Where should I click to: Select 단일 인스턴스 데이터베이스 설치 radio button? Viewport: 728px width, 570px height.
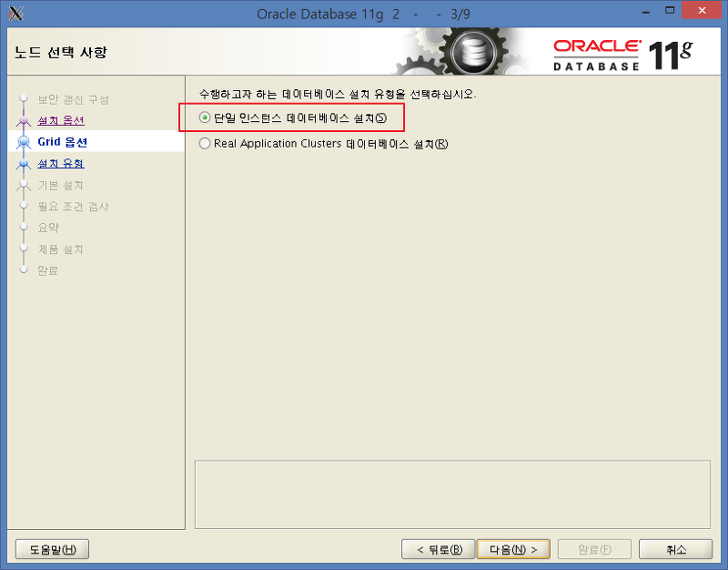tap(204, 117)
